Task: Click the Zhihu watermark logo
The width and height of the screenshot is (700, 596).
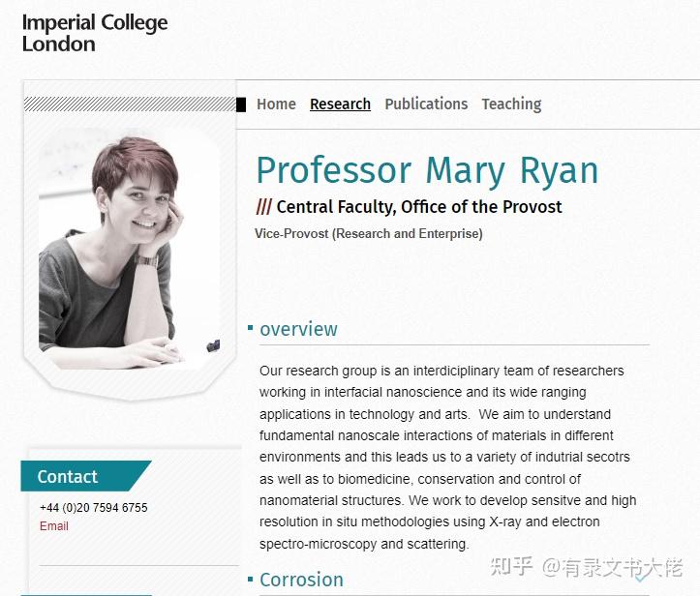Action: pyautogui.click(x=511, y=567)
